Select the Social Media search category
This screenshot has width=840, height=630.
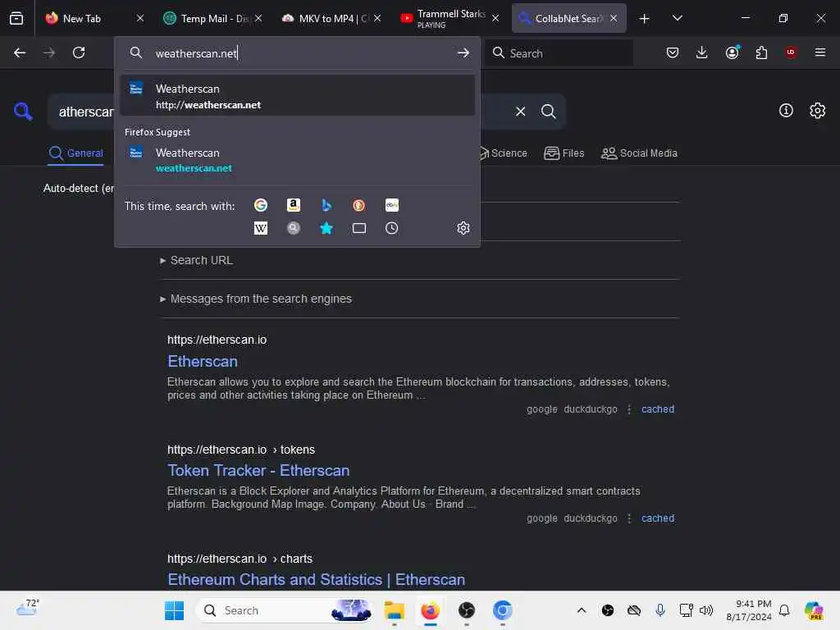pos(639,153)
